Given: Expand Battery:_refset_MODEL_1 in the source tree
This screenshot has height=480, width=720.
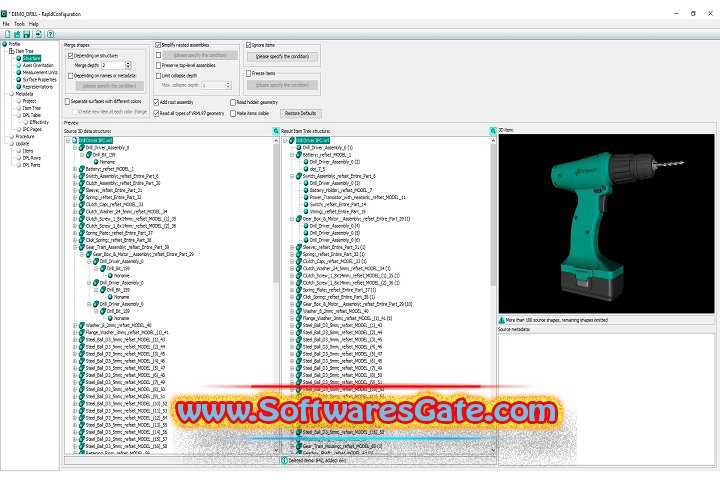Looking at the screenshot, I should point(75,169).
